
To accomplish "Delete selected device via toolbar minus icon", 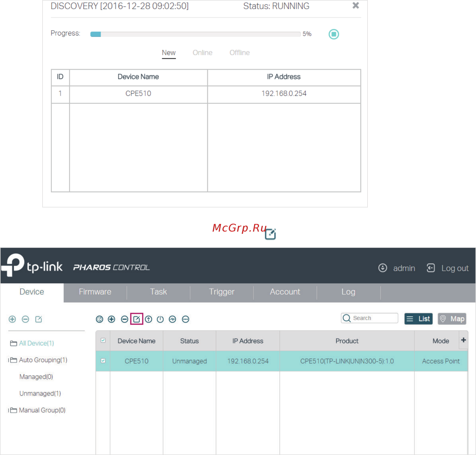I will pos(124,319).
